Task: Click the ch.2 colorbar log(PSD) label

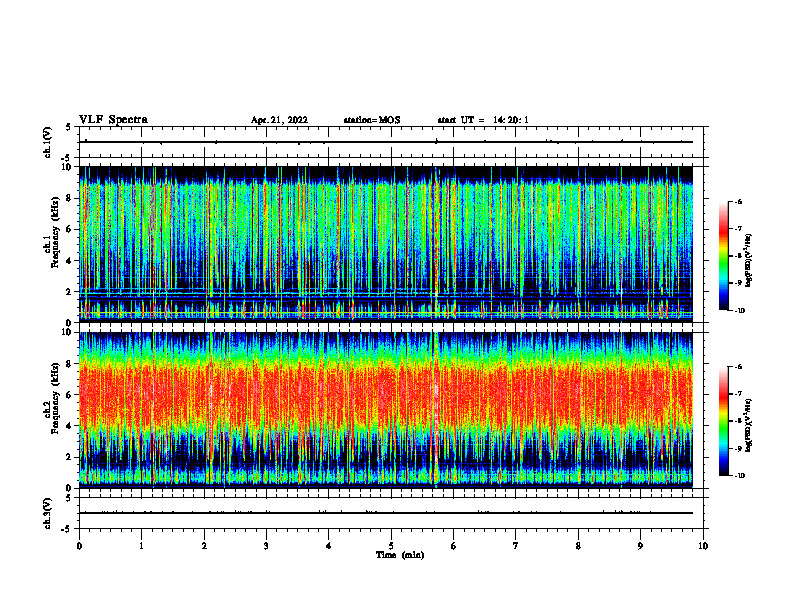Action: point(749,425)
